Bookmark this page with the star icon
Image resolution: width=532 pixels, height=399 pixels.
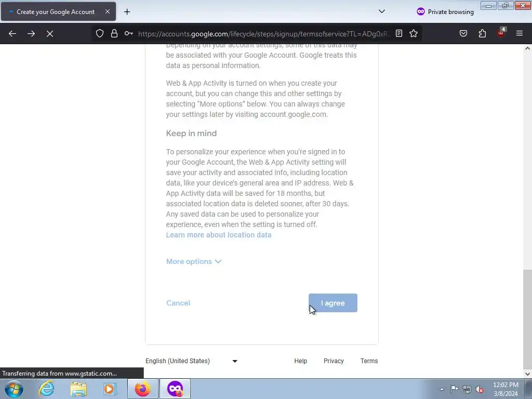click(413, 34)
